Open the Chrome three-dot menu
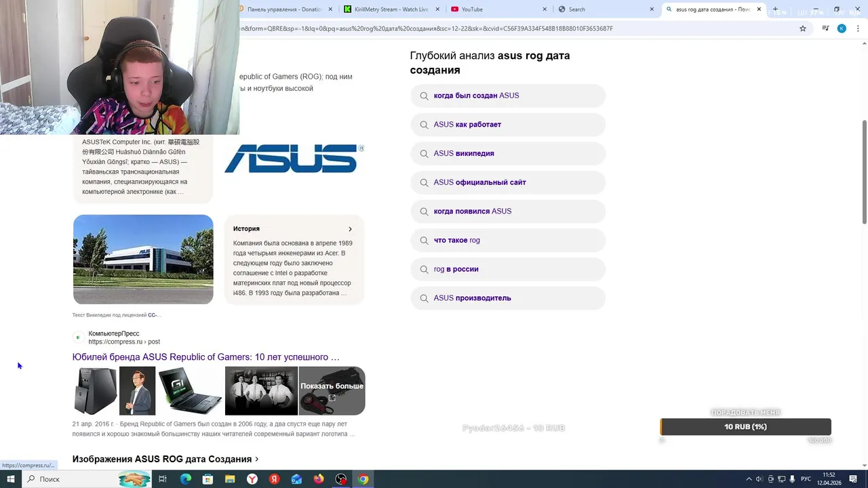Image resolution: width=868 pixels, height=488 pixels. pyautogui.click(x=858, y=28)
